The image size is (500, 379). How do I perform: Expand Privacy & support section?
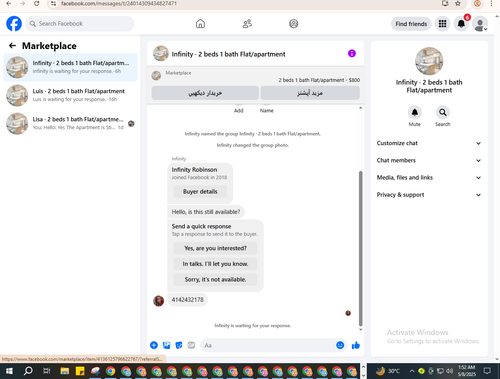[429, 195]
